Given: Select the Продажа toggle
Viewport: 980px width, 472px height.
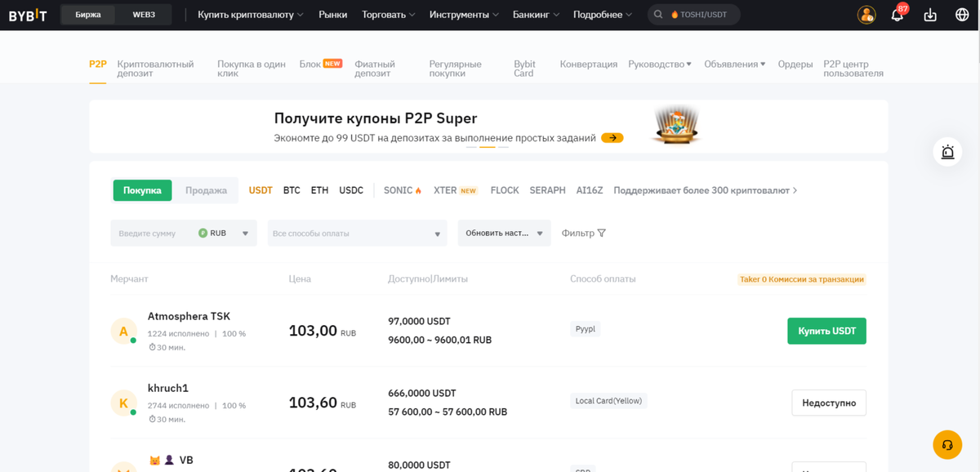Looking at the screenshot, I should (x=206, y=190).
